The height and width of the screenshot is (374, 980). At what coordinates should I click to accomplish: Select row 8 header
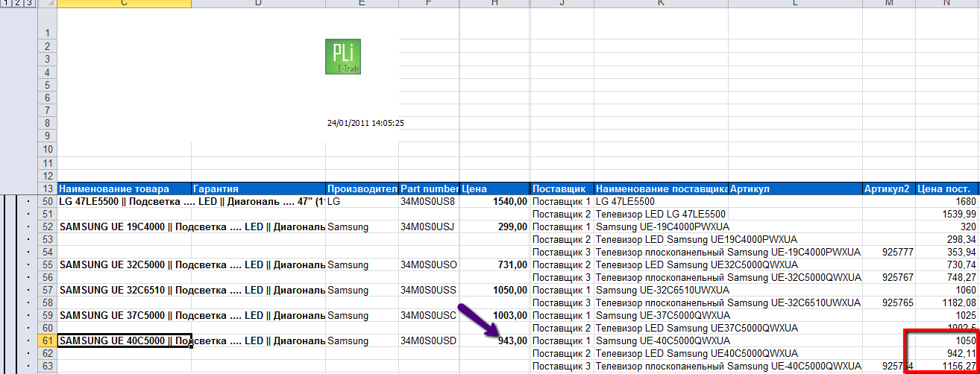click(47, 122)
